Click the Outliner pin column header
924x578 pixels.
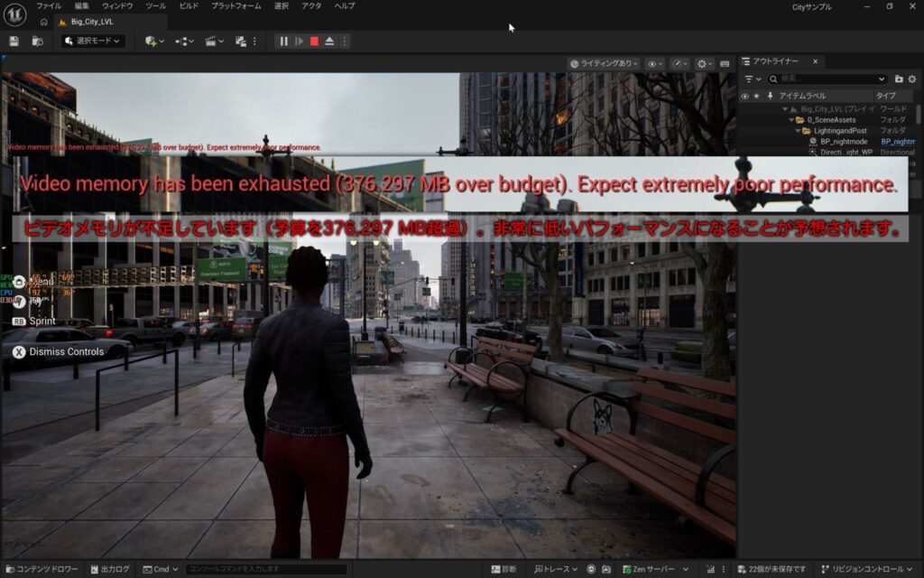770,96
